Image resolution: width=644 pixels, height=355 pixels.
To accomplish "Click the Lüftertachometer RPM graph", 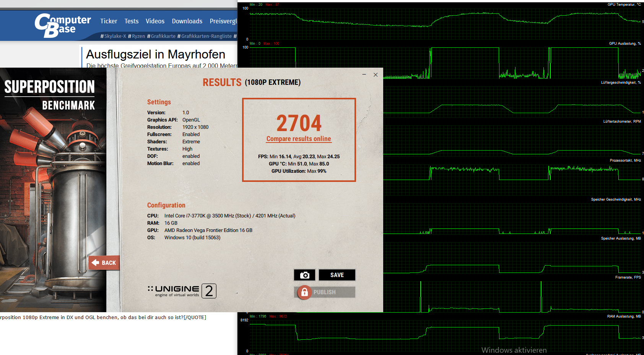I will 512,140.
